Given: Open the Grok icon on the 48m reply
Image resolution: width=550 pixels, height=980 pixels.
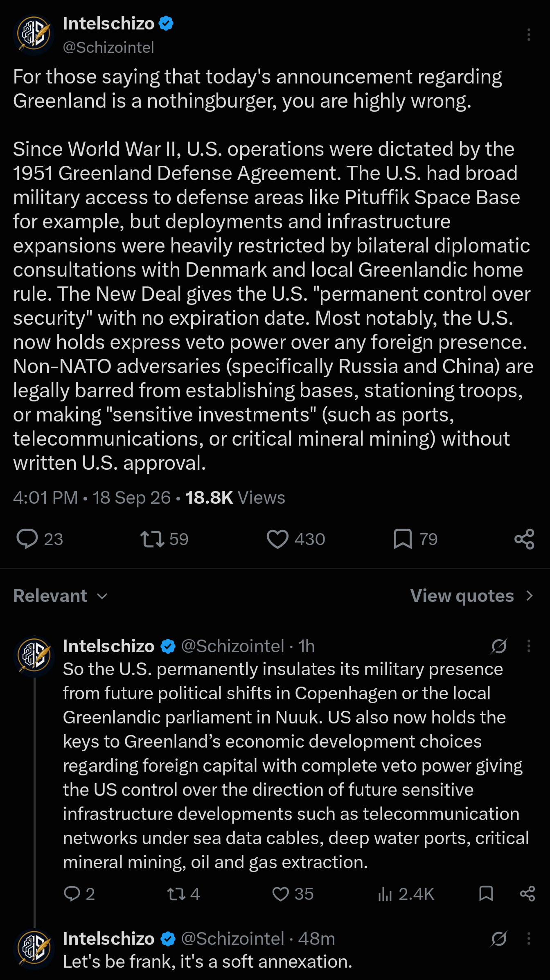Looking at the screenshot, I should coord(499,938).
